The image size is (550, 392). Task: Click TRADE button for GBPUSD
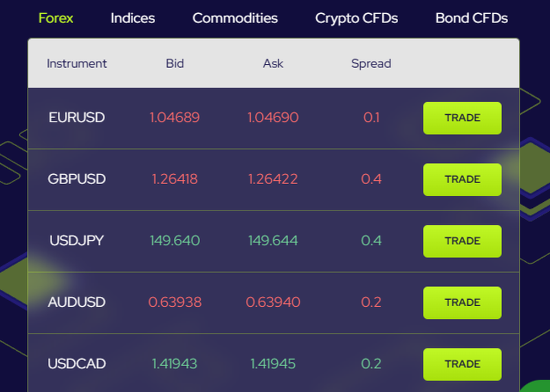(463, 180)
